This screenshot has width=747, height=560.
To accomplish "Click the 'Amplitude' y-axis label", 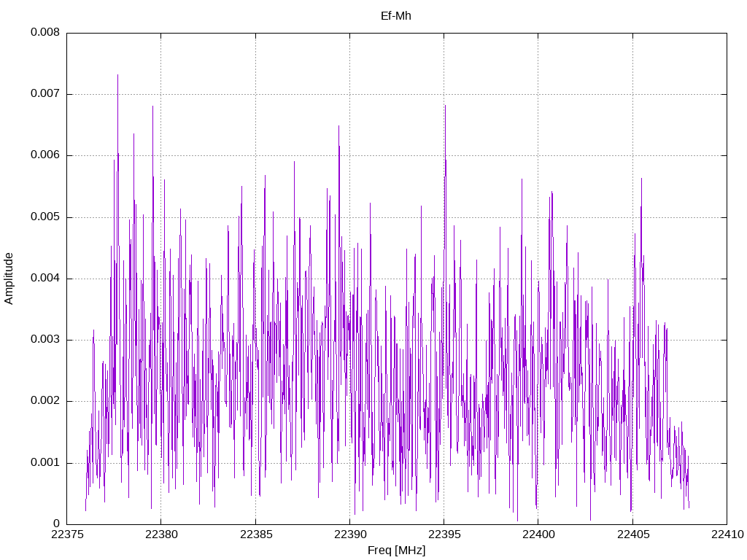I will (9, 279).
